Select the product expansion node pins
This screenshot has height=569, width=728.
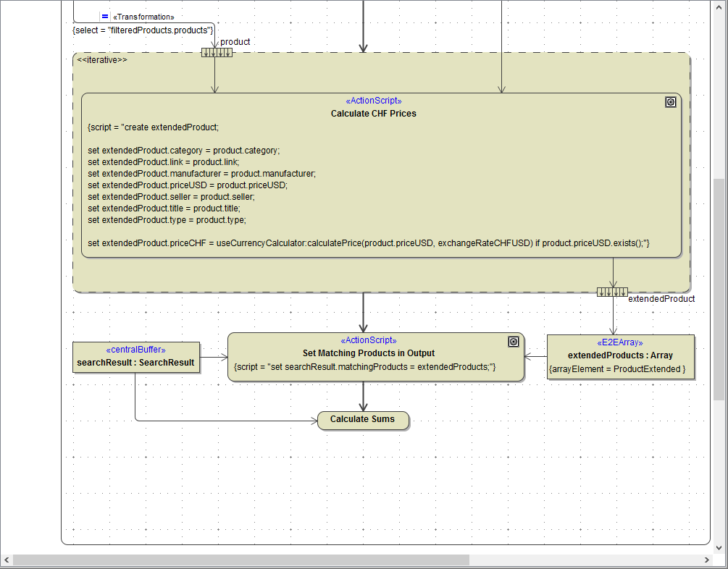click(217, 52)
